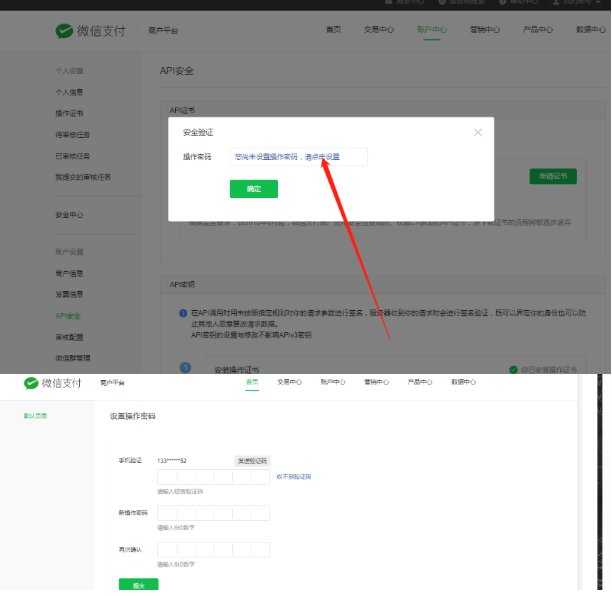Click the step 1 circle in API密钥
Viewport: 612px width, 596px height.
coord(184,369)
